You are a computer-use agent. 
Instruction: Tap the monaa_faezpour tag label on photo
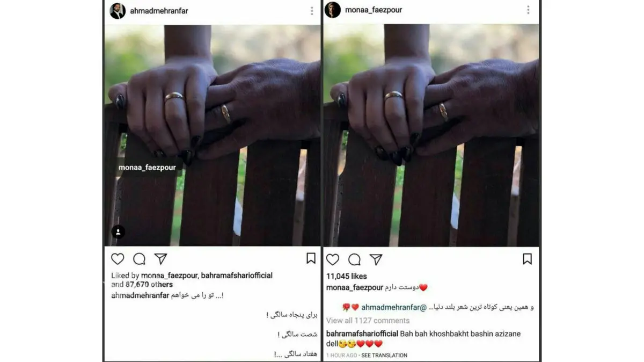[x=147, y=168]
